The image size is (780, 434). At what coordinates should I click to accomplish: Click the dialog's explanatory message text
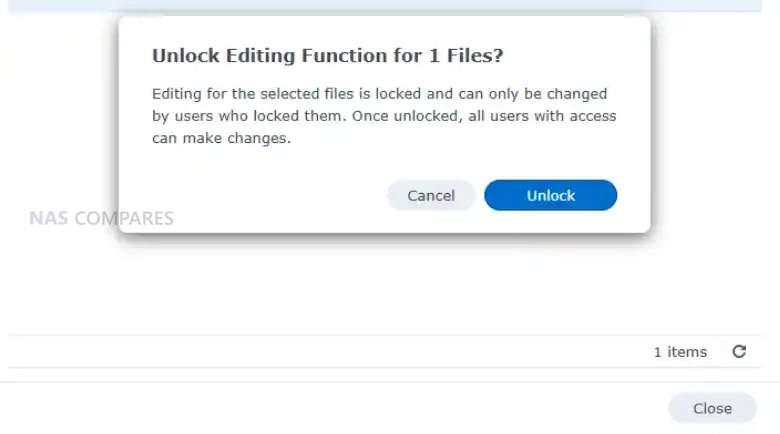click(x=384, y=116)
